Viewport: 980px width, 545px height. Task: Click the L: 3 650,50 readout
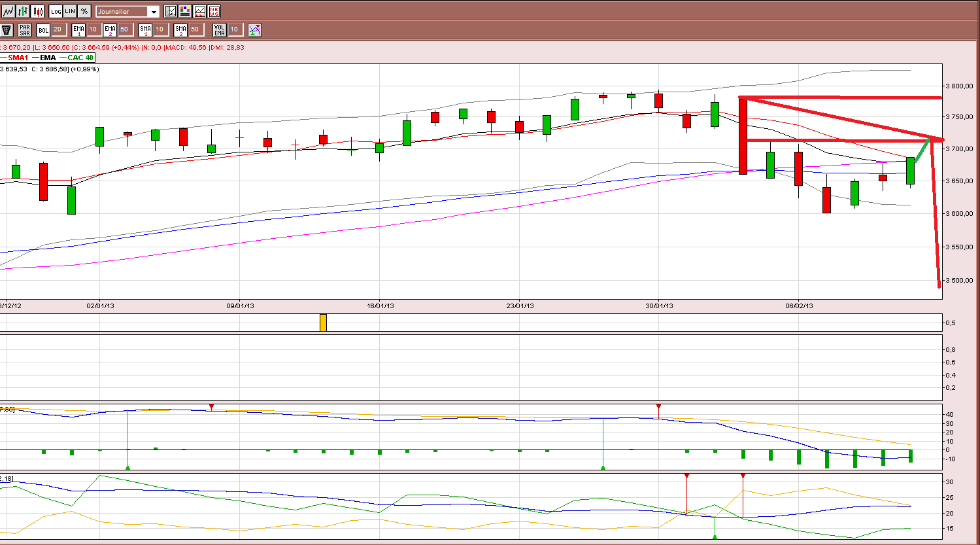click(x=51, y=47)
